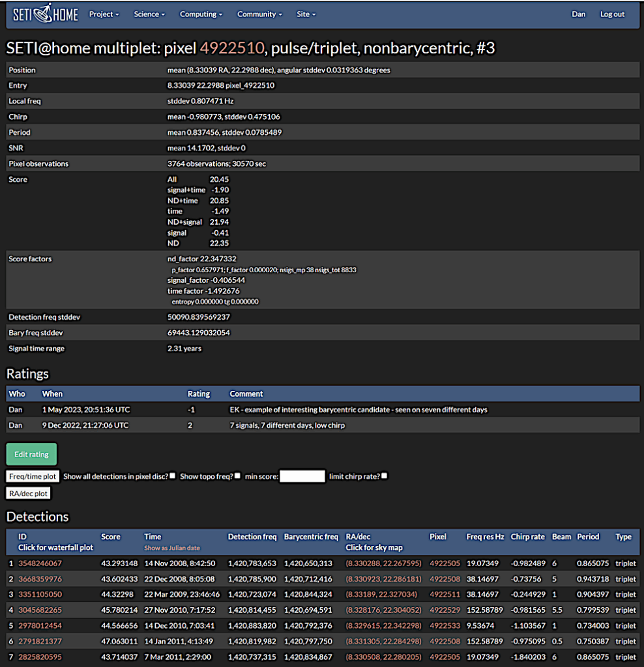The height and width of the screenshot is (667, 644).
Task: Open pixel 4922529 link in row 4
Action: click(445, 610)
